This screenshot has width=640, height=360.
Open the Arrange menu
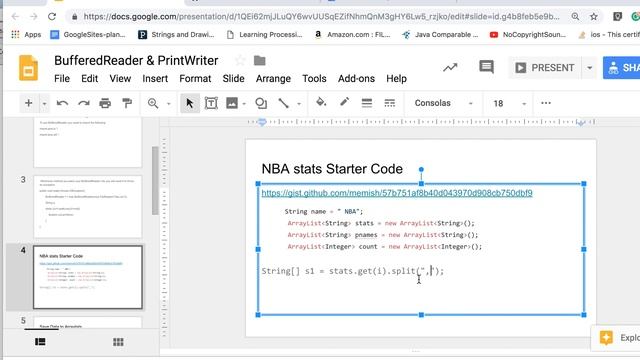273,78
